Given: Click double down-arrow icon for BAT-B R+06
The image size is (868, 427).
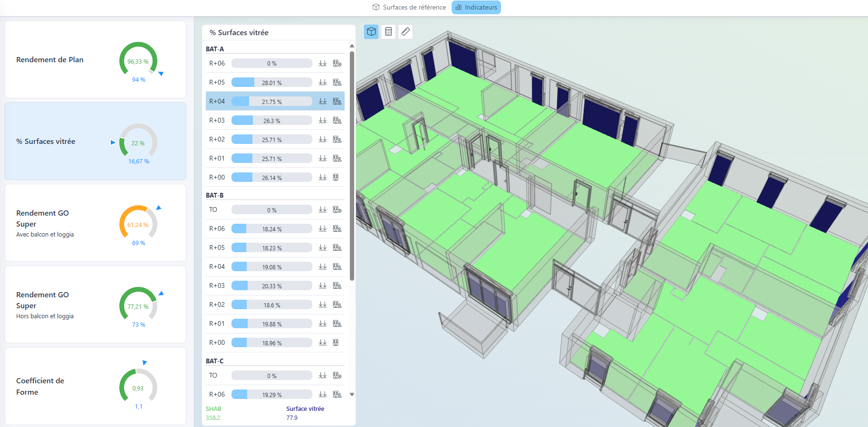Looking at the screenshot, I should pos(323,228).
